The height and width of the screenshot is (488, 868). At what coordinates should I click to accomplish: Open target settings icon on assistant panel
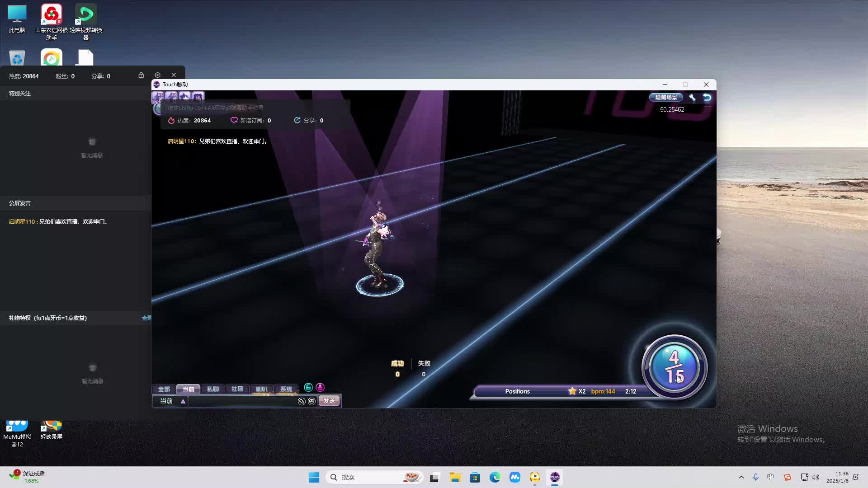pyautogui.click(x=157, y=75)
